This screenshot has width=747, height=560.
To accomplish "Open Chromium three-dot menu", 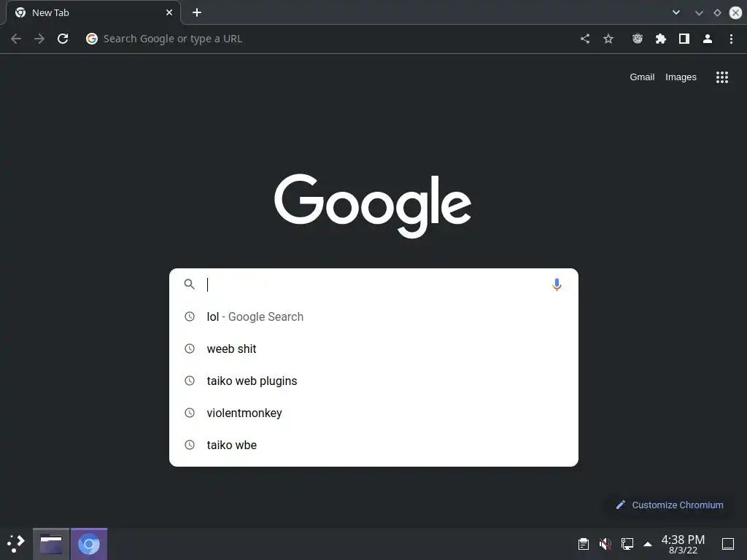I will pos(731,39).
